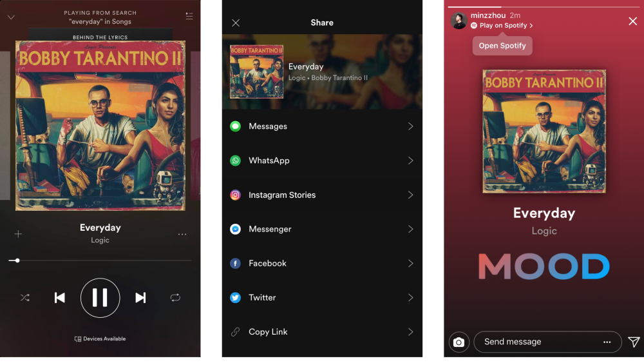644x363 pixels.
Task: Focus the Send message field
Action: tap(547, 342)
